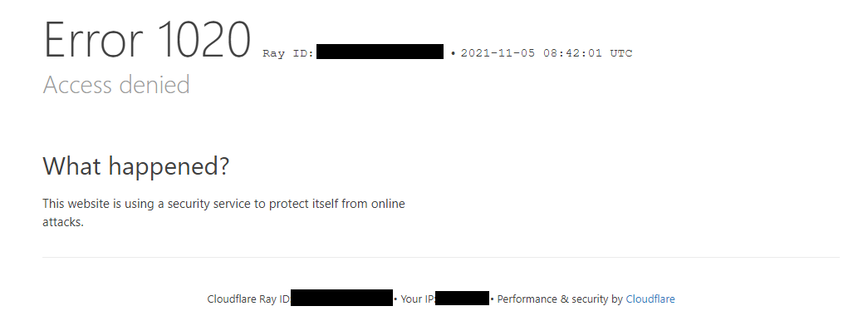Select the Access denied subtitle
868x321 pixels.
coord(116,85)
